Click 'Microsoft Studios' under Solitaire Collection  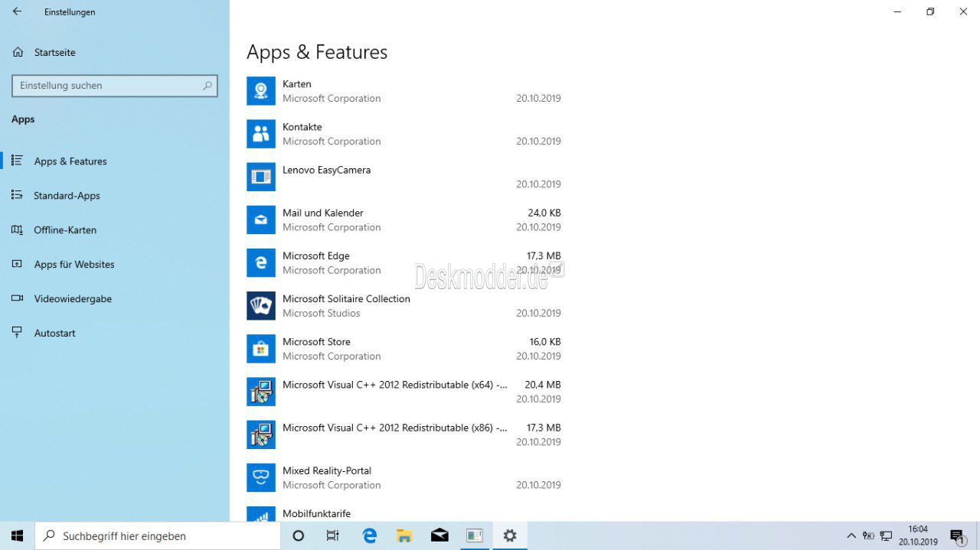point(322,313)
